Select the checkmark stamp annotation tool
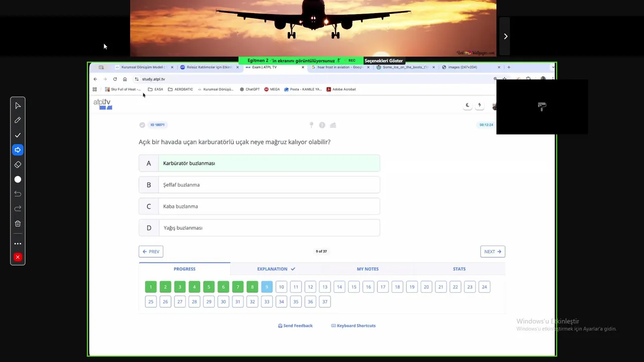This screenshot has width=644, height=362. (18, 135)
